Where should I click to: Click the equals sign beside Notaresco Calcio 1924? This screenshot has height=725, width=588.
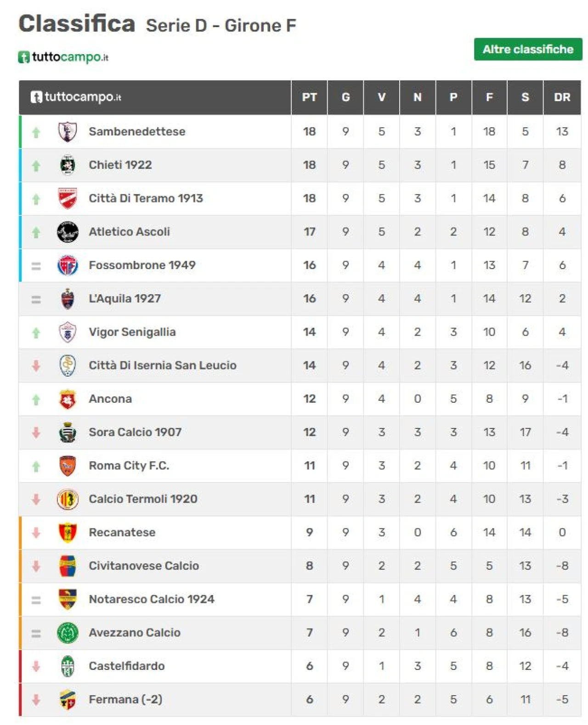[x=36, y=600]
